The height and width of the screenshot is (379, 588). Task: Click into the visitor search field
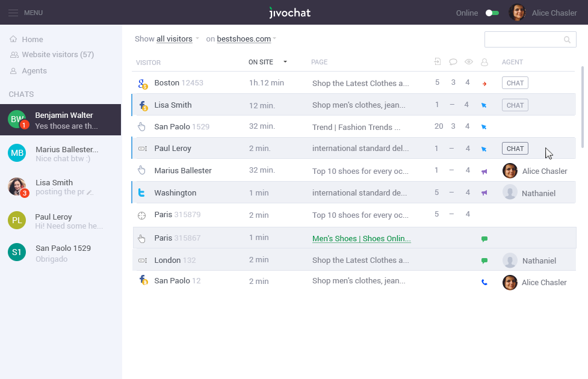pos(522,40)
